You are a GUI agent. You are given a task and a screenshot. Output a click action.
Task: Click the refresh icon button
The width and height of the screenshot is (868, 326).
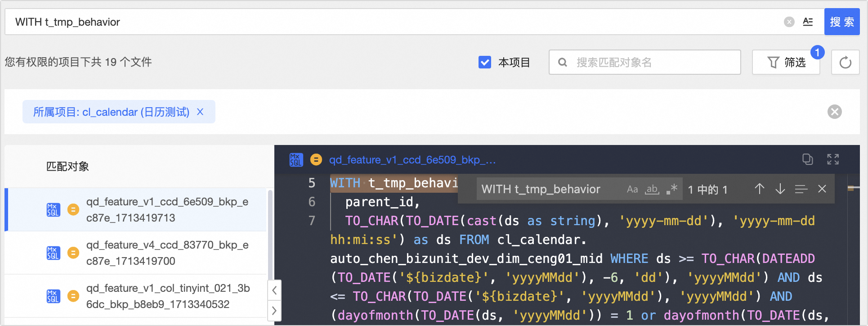pyautogui.click(x=846, y=62)
